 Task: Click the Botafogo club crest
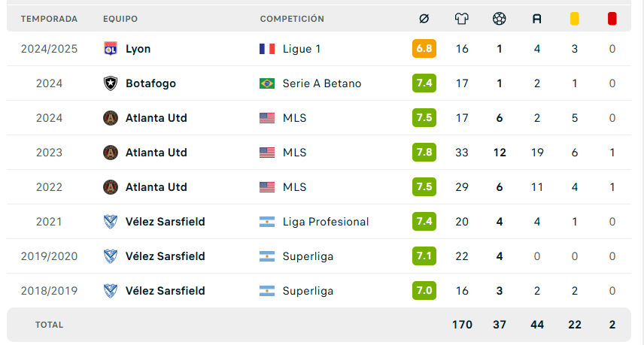tap(111, 83)
